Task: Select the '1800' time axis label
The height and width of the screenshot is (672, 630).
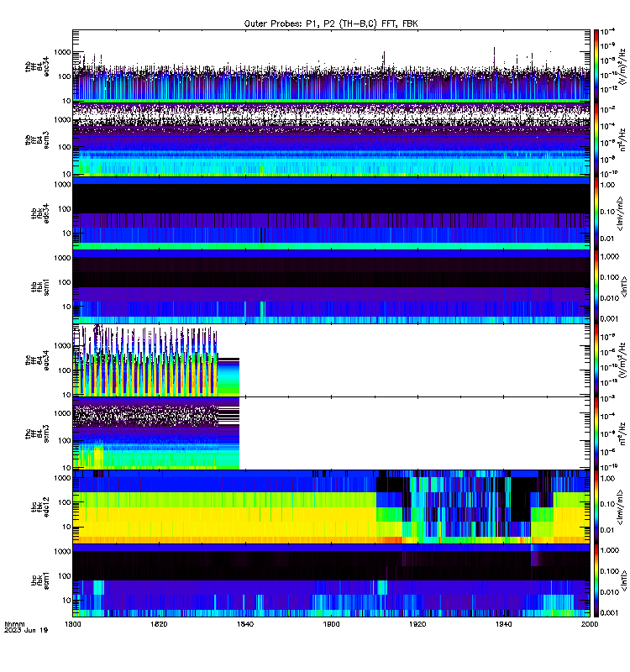Action: click(x=73, y=624)
